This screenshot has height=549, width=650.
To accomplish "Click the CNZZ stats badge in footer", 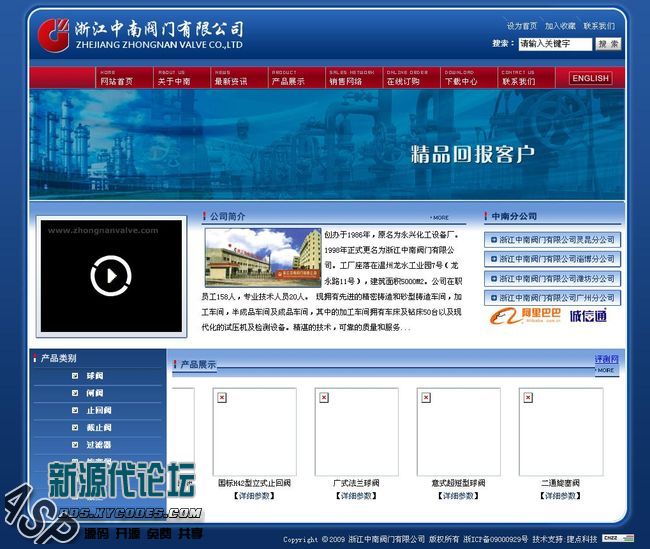I will 618,538.
